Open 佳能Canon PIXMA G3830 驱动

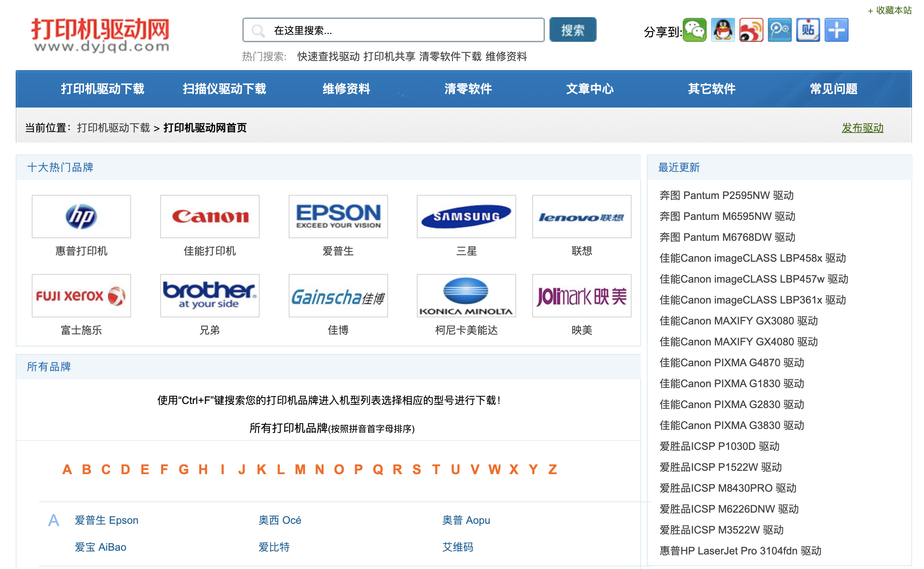coord(732,426)
